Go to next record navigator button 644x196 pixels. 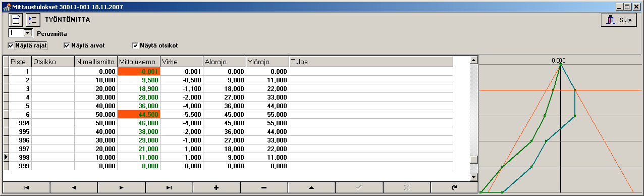pyautogui.click(x=121, y=187)
